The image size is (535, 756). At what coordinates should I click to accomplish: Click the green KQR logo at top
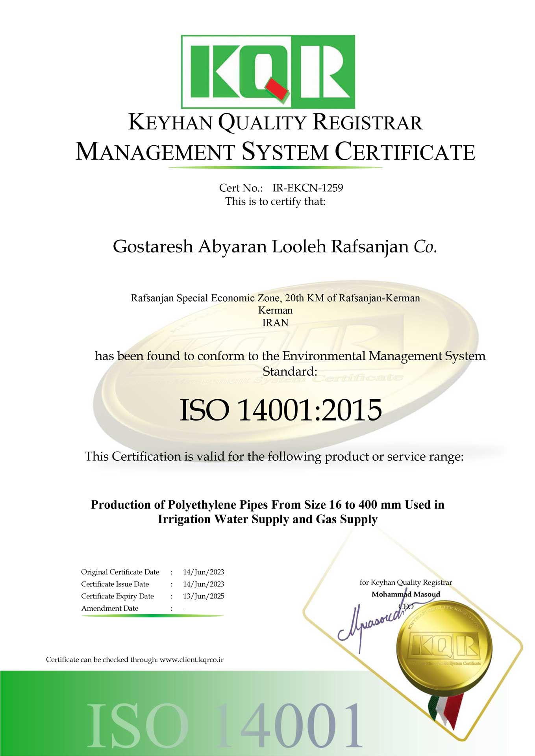click(x=268, y=72)
